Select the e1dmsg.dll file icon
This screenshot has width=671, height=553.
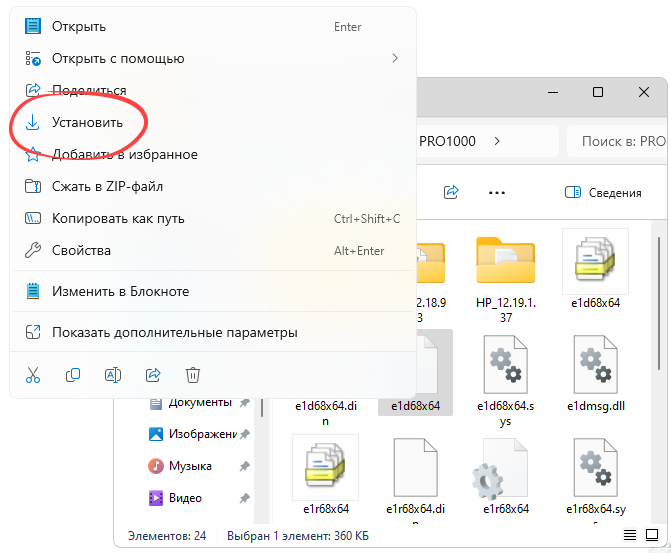tap(595, 364)
